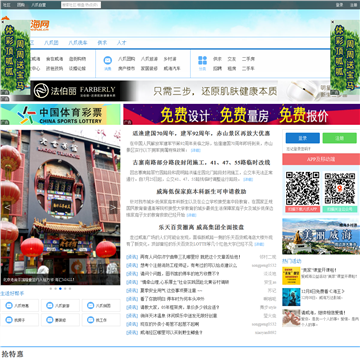Screen dimensions: 360x360
Task: Open the 二手车 classified link
Action: click(x=248, y=68)
